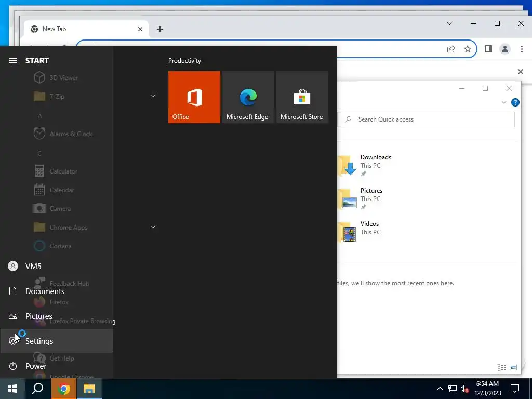532x399 pixels.
Task: Open Documents from the Start sidebar
Action: [57, 291]
